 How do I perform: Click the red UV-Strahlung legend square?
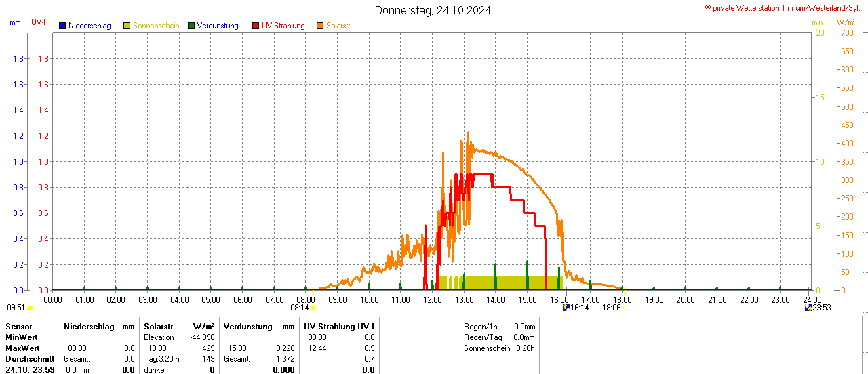[x=256, y=26]
